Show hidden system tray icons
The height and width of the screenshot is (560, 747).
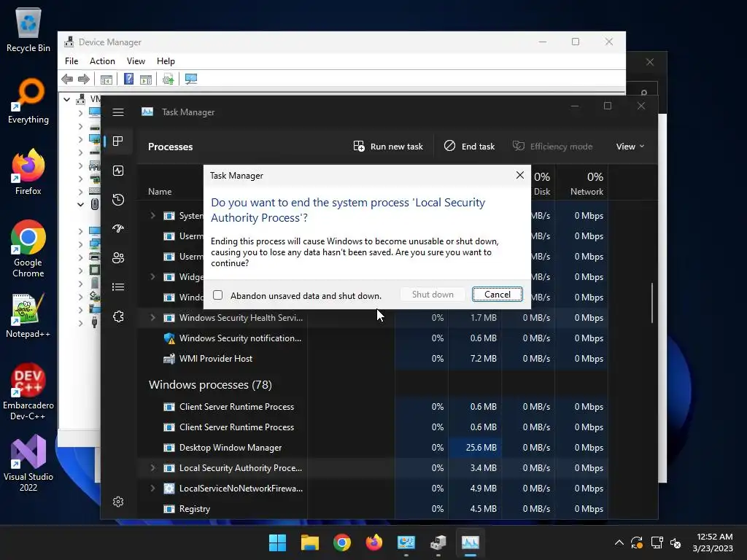[619, 542]
